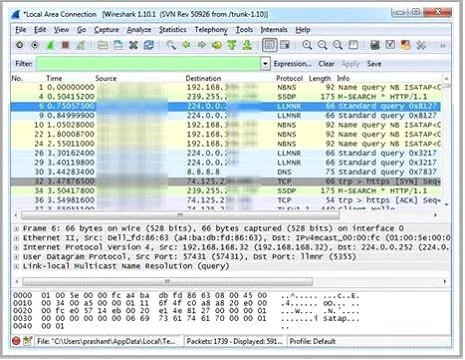Image resolution: width=465 pixels, height=360 pixels.
Task: Sort by the Protocol column header
Action: (289, 78)
